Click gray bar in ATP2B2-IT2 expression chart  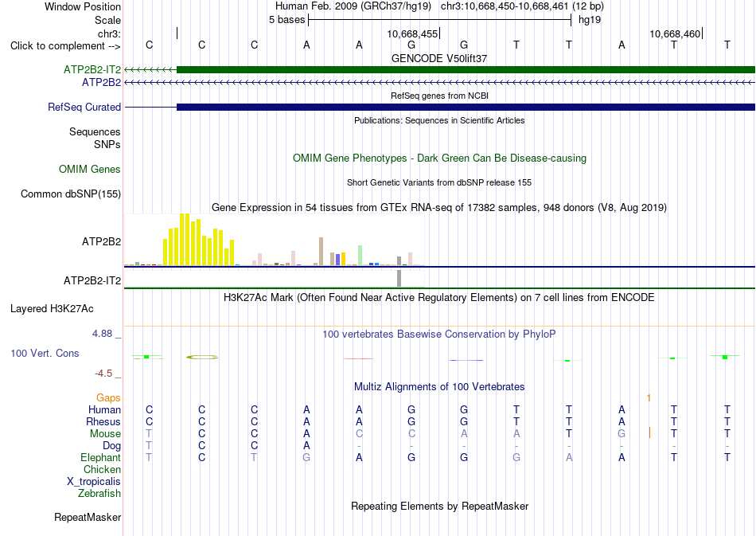[x=399, y=279]
